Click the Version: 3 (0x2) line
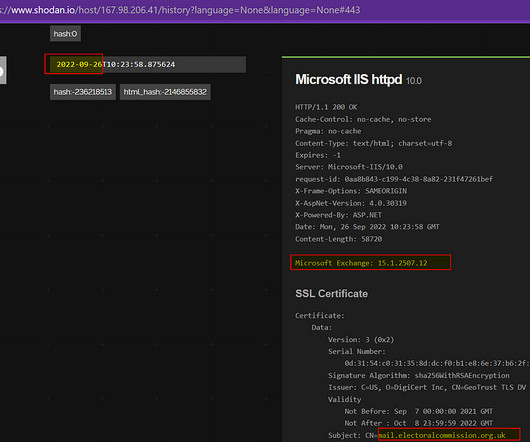The image size is (530, 442). (x=361, y=340)
